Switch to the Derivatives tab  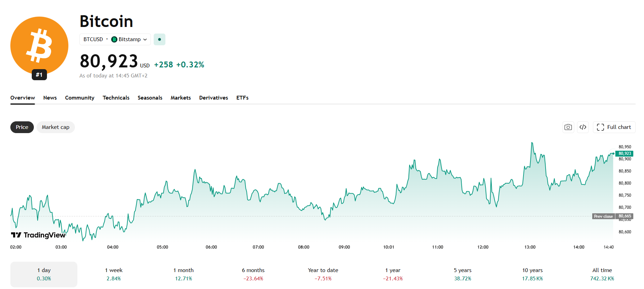(x=214, y=98)
